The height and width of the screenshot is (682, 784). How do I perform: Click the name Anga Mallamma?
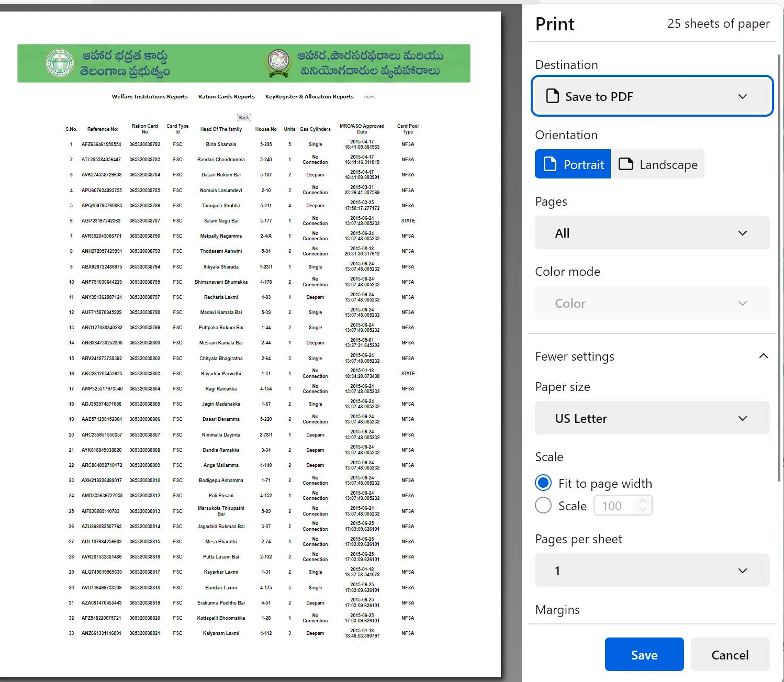(x=221, y=465)
